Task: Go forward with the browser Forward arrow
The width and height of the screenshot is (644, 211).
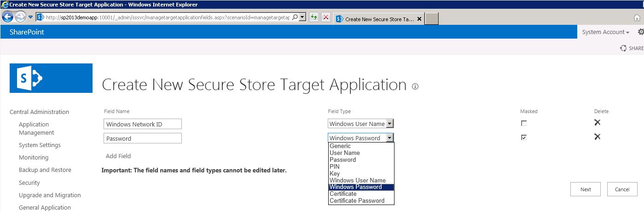Action: 20,17
